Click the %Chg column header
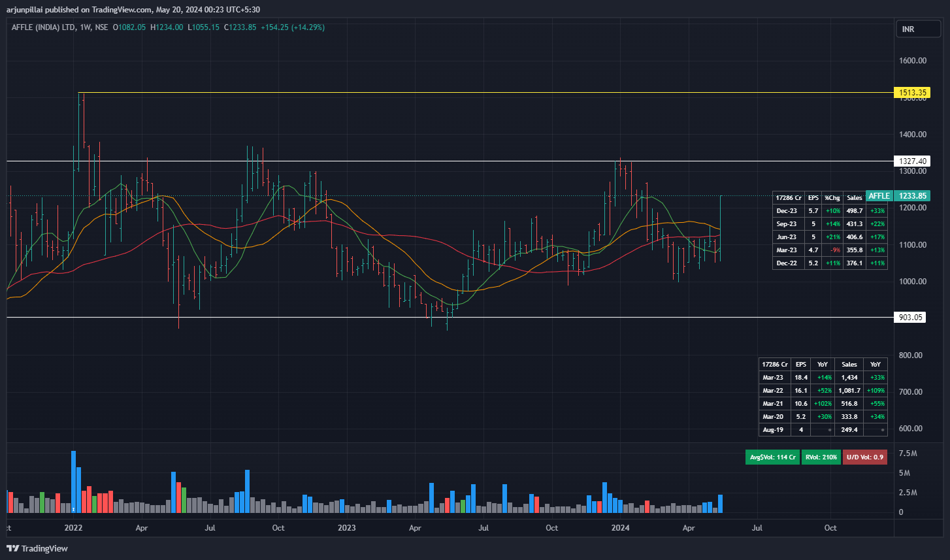950x560 pixels. 832,197
